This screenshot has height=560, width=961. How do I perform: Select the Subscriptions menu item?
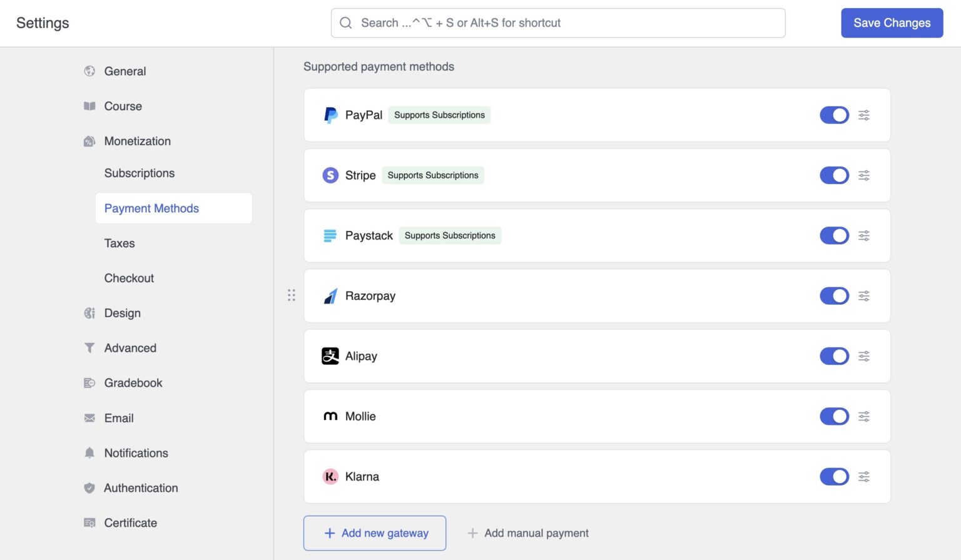pos(140,173)
